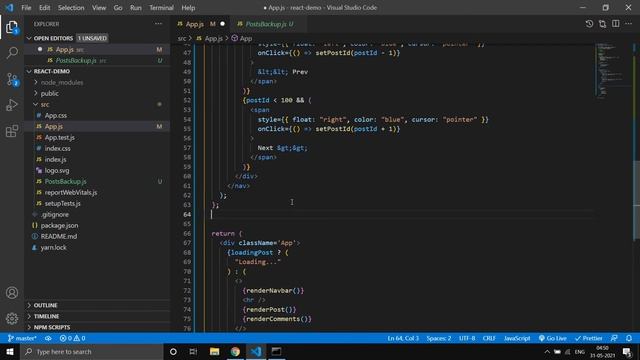Change language mode from JavaScript
640x360 pixels.
tap(517, 338)
